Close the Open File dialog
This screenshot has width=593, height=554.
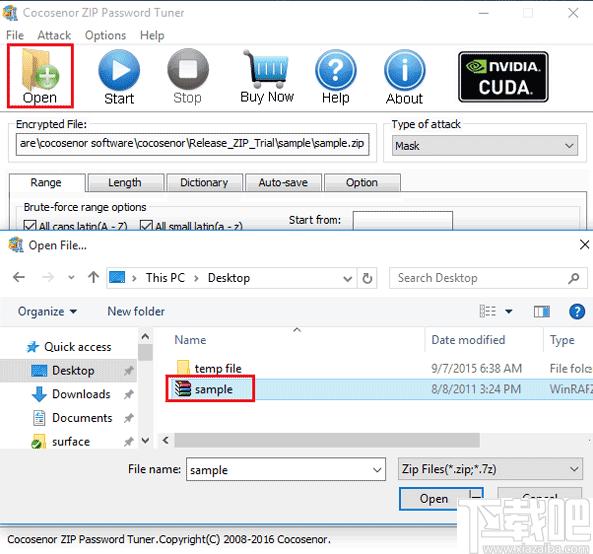pos(584,245)
